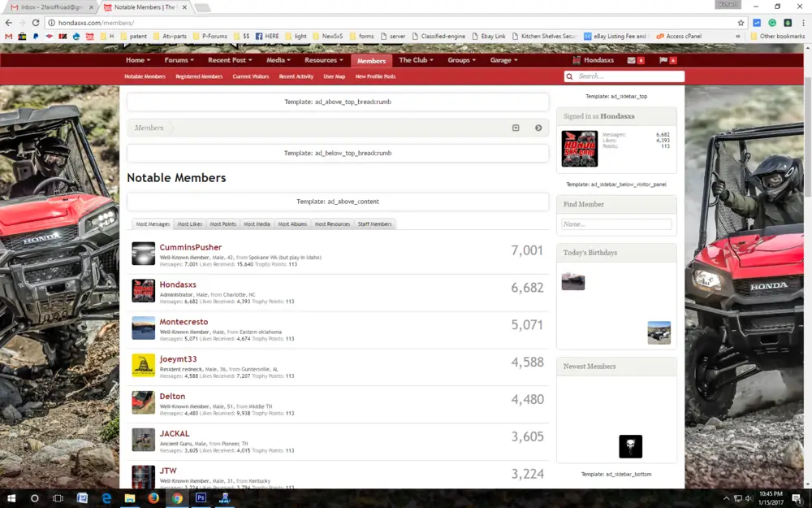The width and height of the screenshot is (812, 508).
Task: Open the Current Visitors sub-link
Action: (x=251, y=76)
